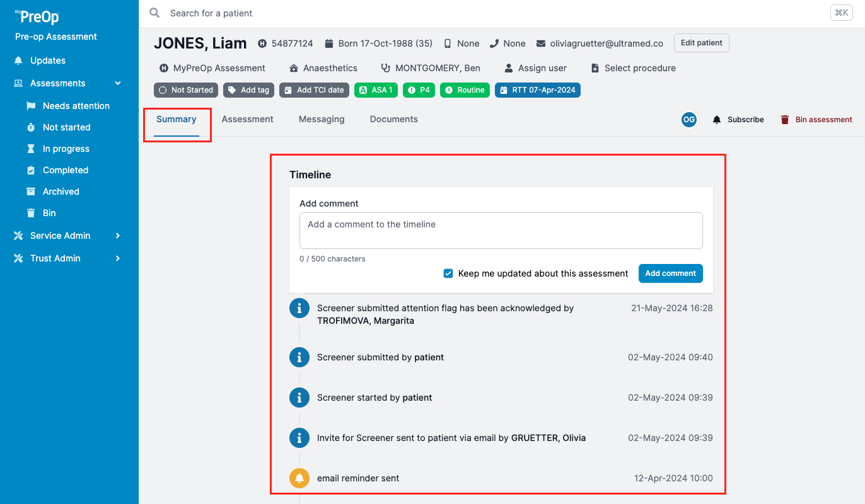865x504 pixels.
Task: Click the Edit patient button
Action: [x=702, y=43]
